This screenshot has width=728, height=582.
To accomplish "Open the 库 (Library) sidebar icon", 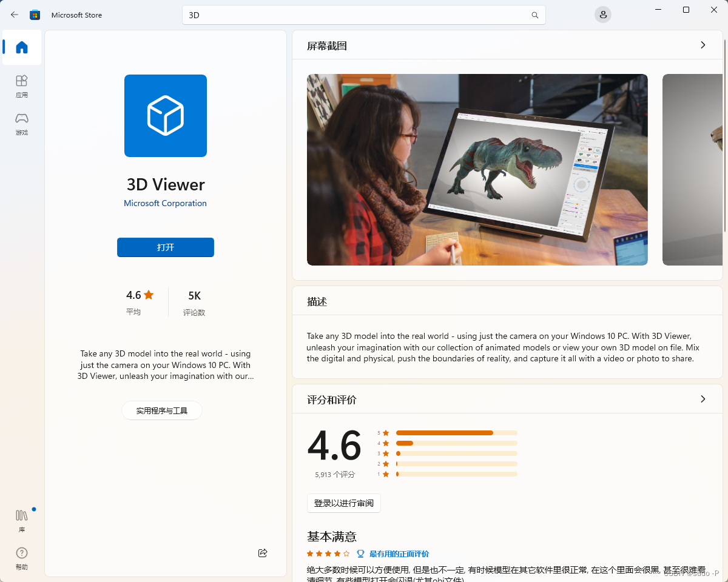I will pos(22,520).
